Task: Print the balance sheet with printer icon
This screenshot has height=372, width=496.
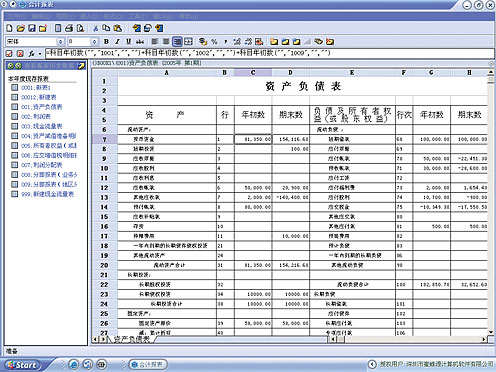Action: pos(69,28)
